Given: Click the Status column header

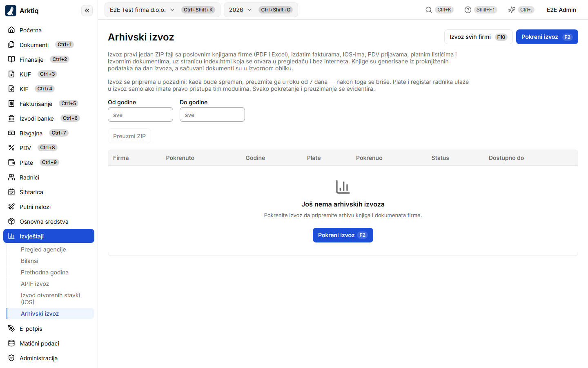Looking at the screenshot, I should click(440, 158).
